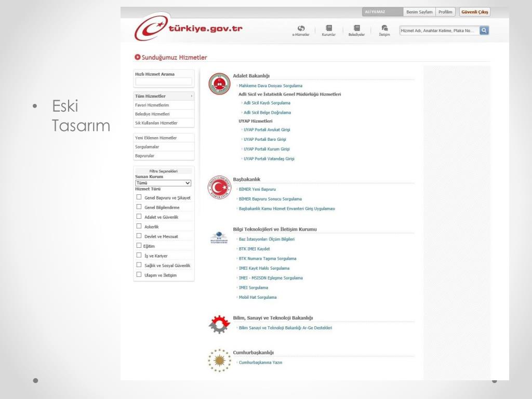
Task: Click the İletişim icon in header
Action: coord(384,28)
